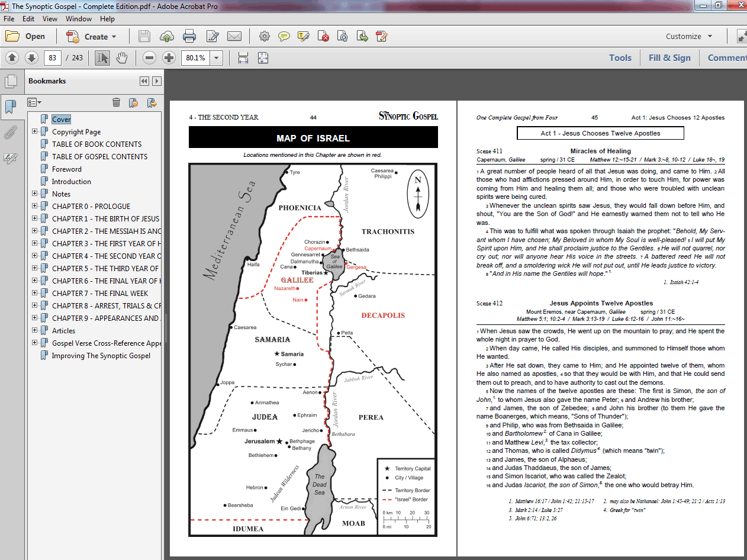Click the Delete page red X icon
This screenshot has height=560, width=747.
tap(324, 36)
